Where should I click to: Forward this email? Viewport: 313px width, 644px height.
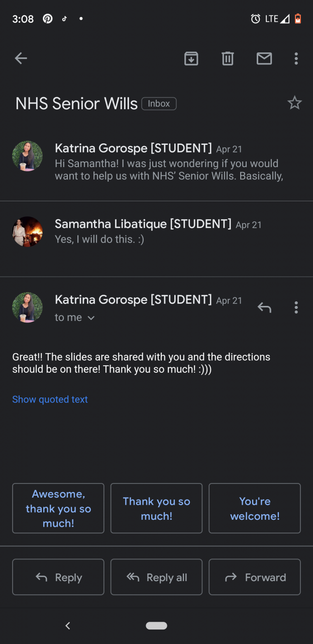point(255,577)
